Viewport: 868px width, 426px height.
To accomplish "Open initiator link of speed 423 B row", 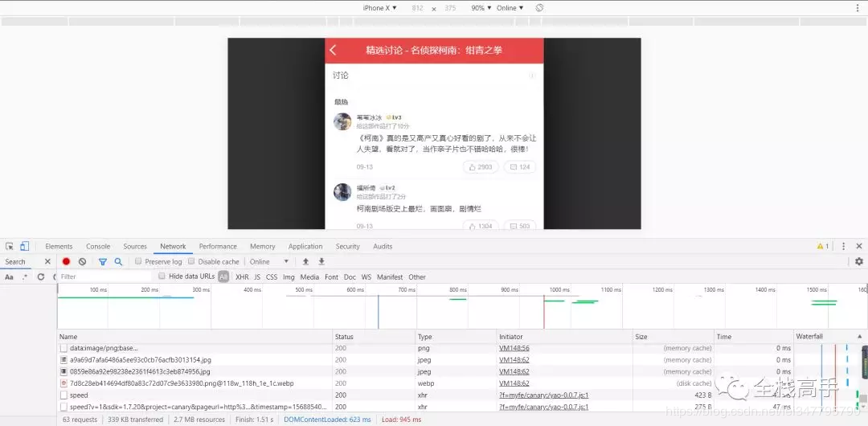I will point(543,395).
